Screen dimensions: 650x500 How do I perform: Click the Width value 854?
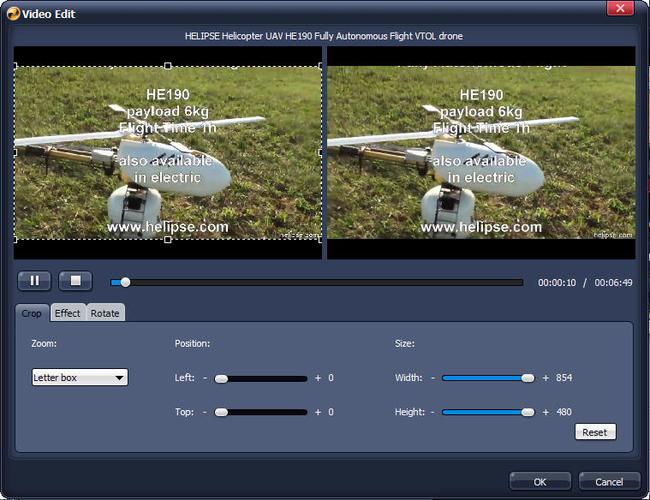564,378
